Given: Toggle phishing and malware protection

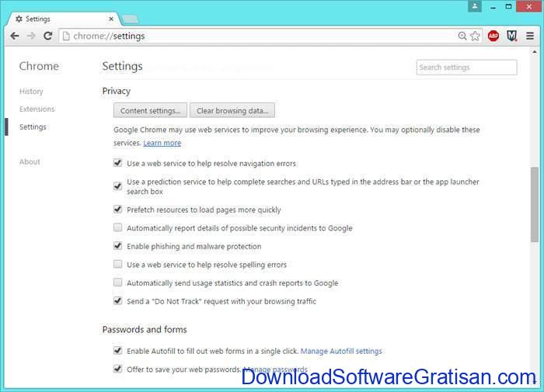Looking at the screenshot, I should click(118, 246).
